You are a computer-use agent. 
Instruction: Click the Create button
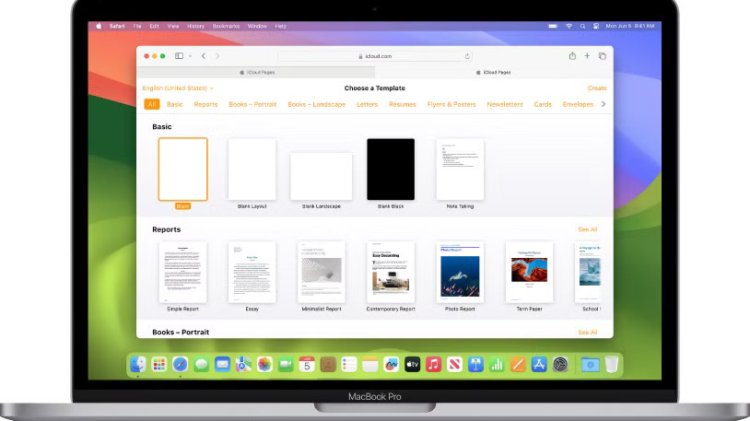coord(597,88)
